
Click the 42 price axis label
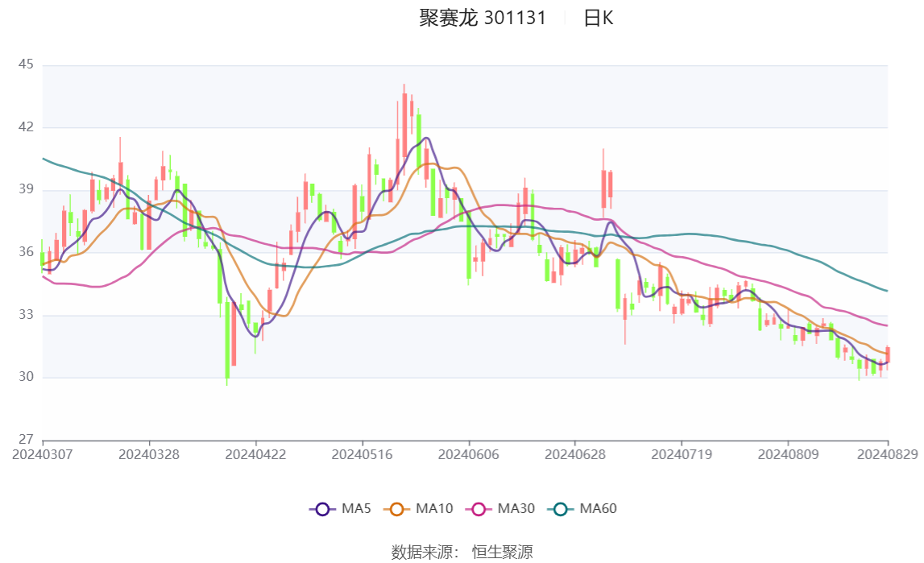click(26, 126)
